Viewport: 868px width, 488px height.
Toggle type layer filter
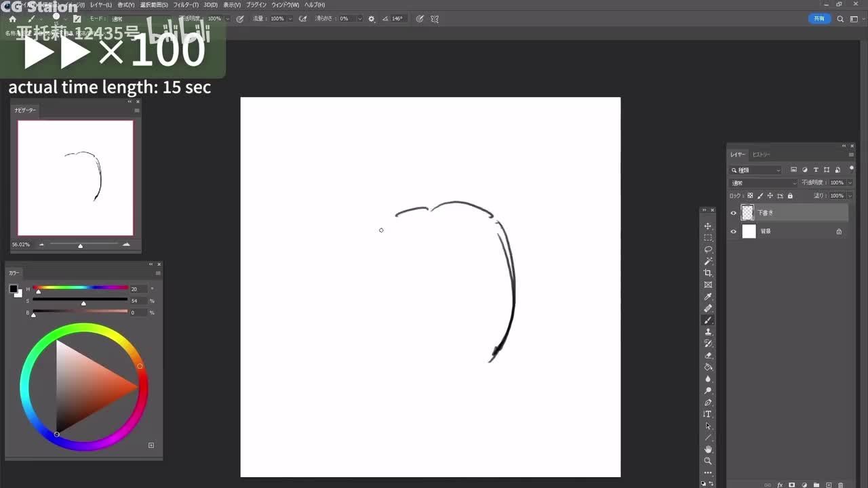click(x=816, y=170)
